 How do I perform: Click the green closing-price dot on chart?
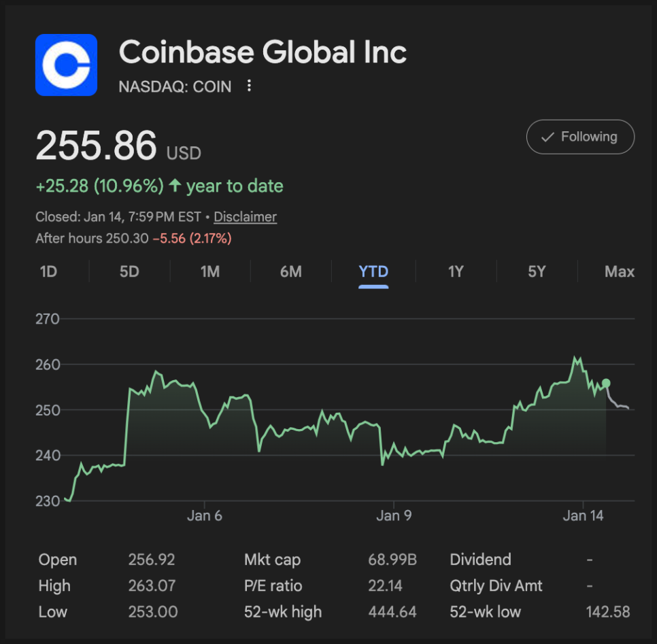[x=606, y=384]
